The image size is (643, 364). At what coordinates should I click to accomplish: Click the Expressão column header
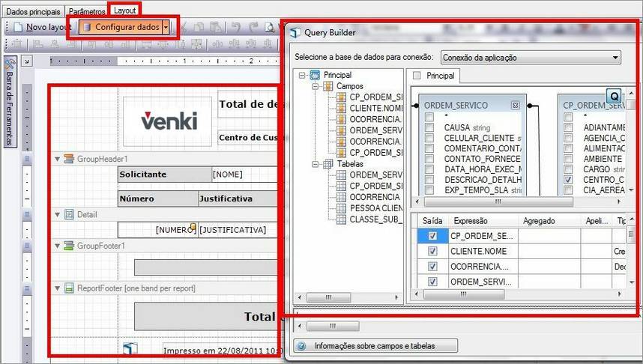(483, 221)
